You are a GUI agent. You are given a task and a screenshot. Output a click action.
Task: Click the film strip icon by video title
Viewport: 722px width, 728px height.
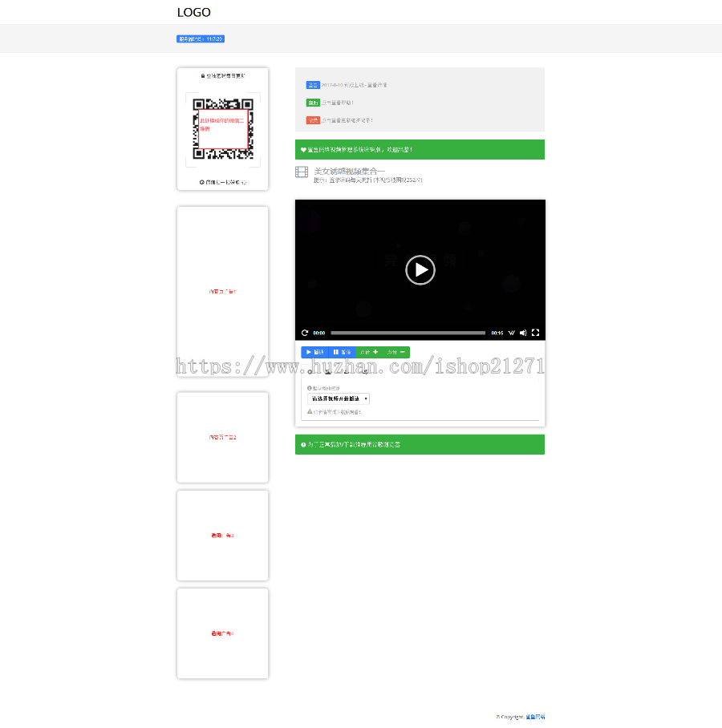[302, 172]
